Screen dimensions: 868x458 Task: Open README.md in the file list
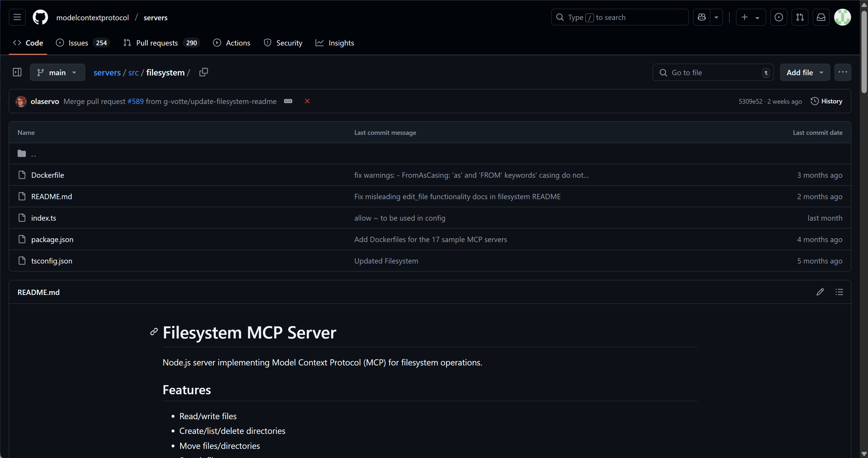coord(52,197)
